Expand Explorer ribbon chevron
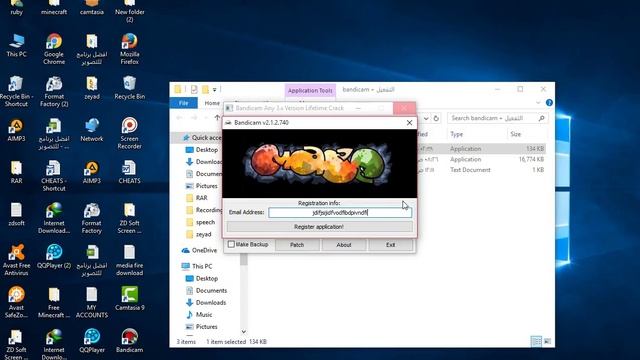This screenshot has height=360, width=640. [x=538, y=103]
